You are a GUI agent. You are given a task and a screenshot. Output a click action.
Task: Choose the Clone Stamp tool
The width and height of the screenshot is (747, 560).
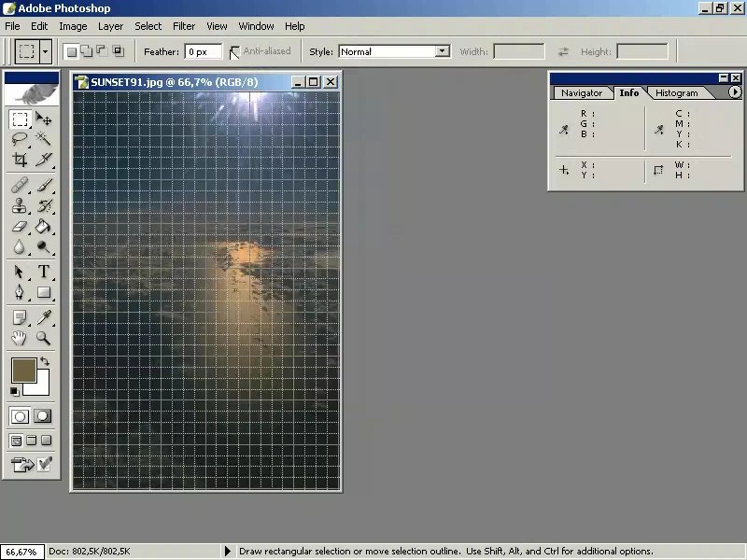pyautogui.click(x=20, y=205)
